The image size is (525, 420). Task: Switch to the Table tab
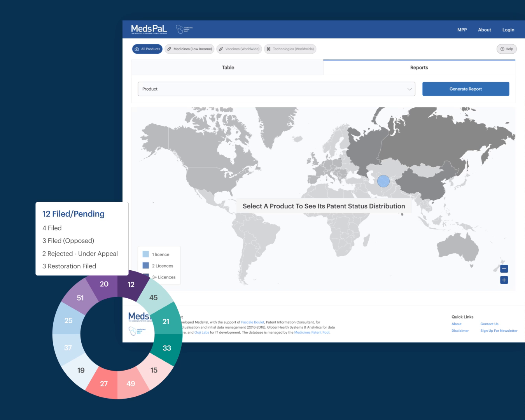pos(227,68)
